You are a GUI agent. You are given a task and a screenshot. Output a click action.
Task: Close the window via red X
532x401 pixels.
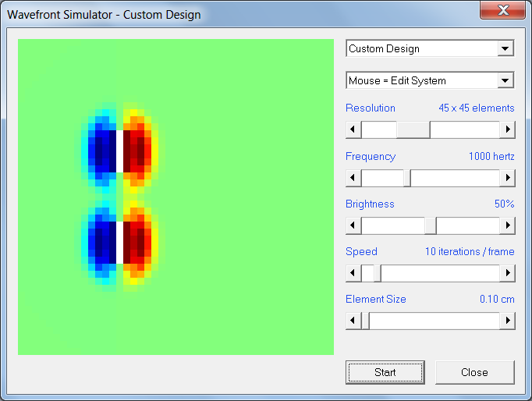pos(503,10)
